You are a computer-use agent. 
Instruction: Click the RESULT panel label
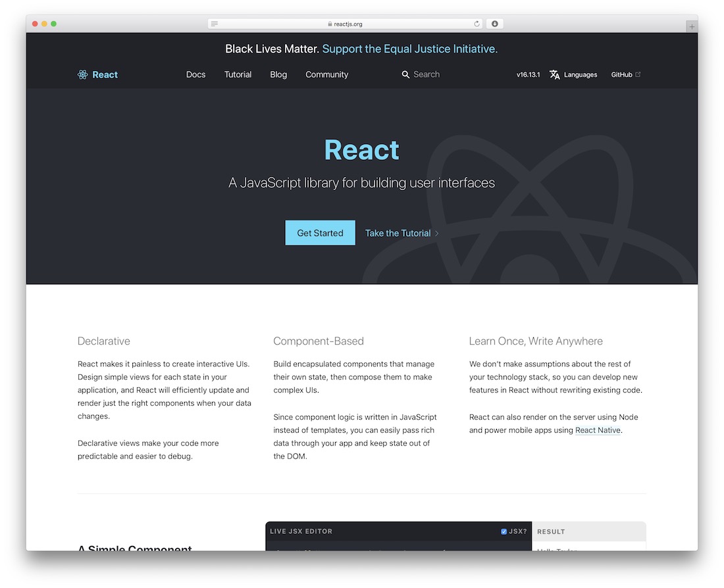coord(551,531)
